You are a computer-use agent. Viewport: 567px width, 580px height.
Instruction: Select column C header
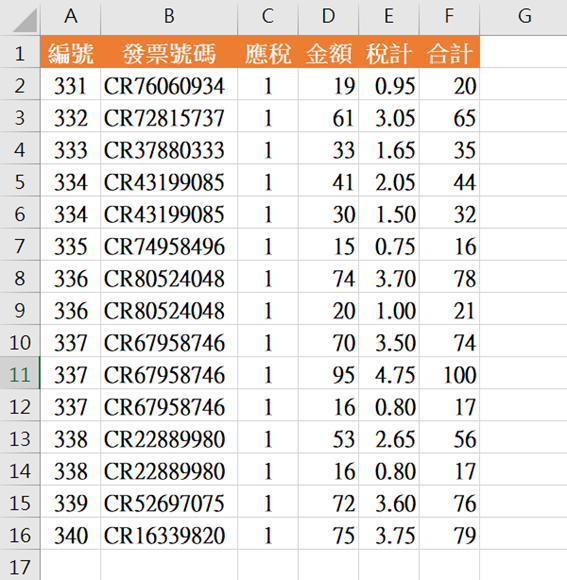[x=268, y=17]
